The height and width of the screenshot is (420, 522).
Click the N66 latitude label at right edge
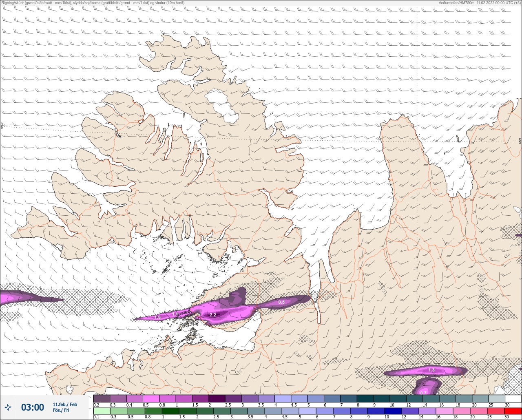point(520,141)
